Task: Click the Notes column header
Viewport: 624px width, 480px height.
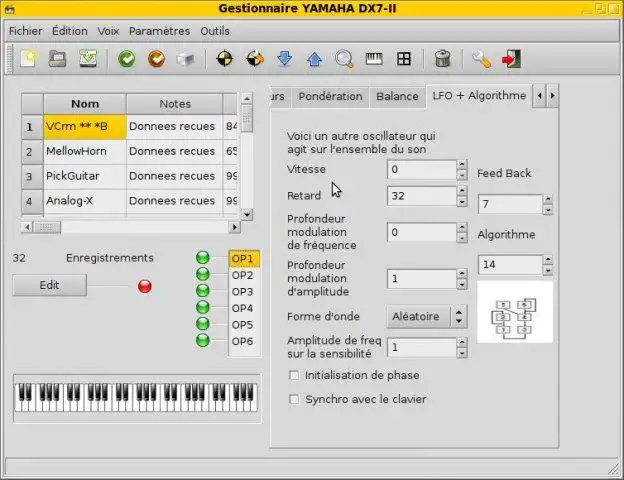Action: [x=175, y=104]
